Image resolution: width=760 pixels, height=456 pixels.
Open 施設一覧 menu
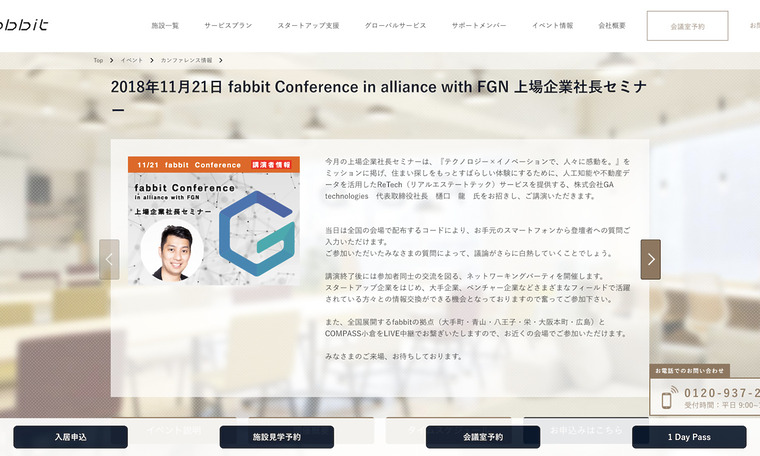coord(165,26)
